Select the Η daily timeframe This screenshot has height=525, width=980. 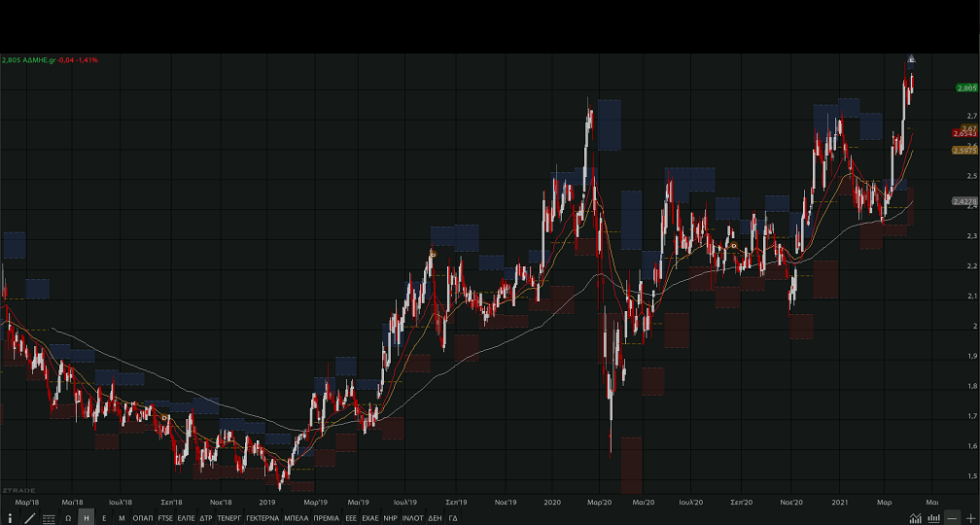pos(87,518)
